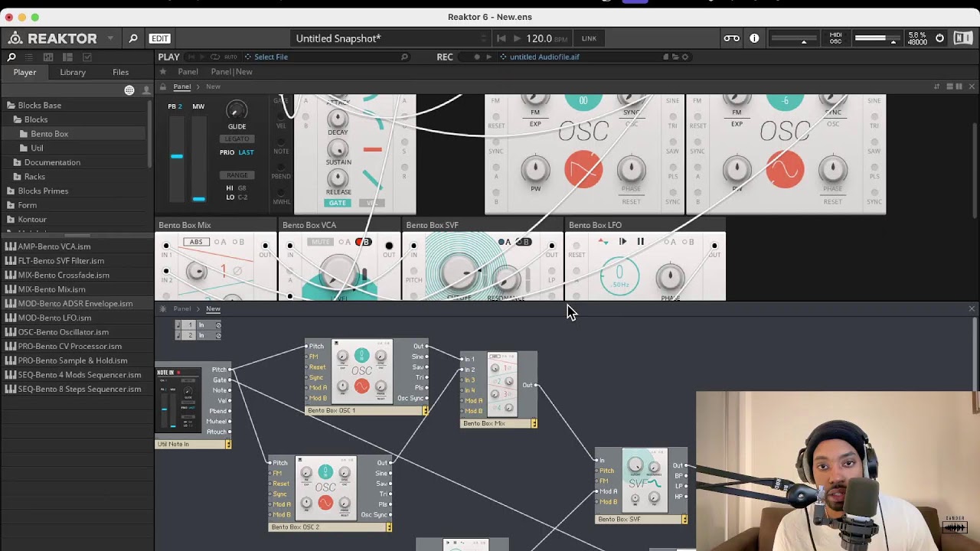Open the Reaktor logo main menu
This screenshot has width=980, height=551.
pyautogui.click(x=52, y=38)
